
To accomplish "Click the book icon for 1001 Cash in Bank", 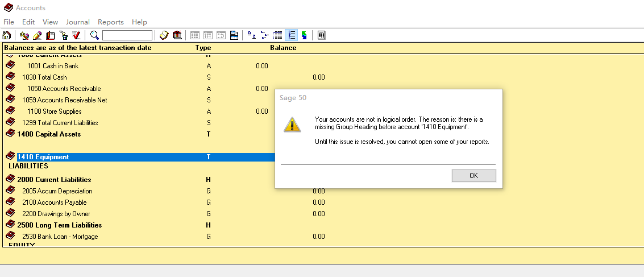I will coord(10,65).
